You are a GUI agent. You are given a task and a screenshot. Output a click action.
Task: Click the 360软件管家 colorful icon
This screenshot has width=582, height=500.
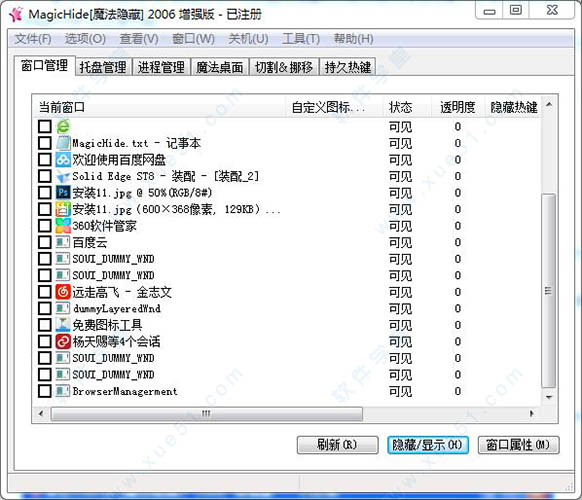click(x=63, y=226)
